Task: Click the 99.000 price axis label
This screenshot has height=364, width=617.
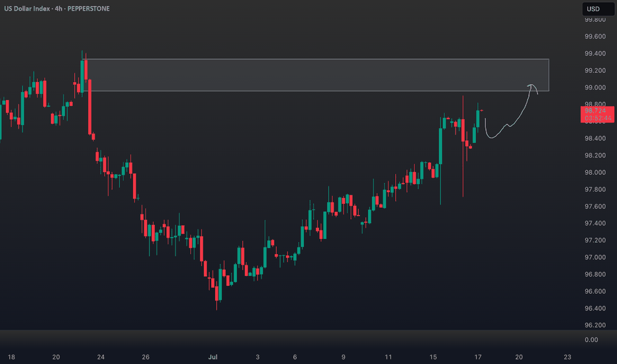Action: point(595,87)
